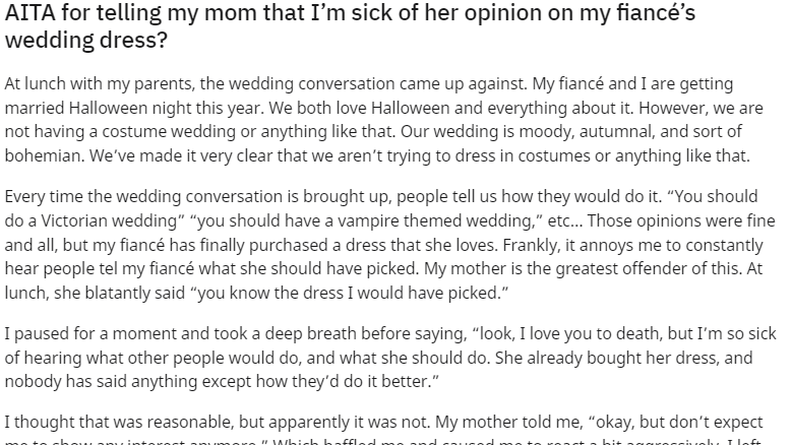
Task: Click the post title starting 'AITA for telling'
Action: [350, 26]
